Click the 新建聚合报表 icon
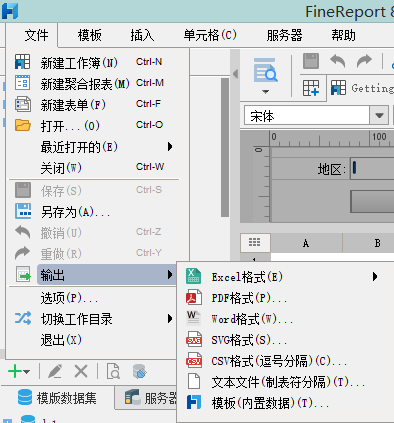394x423 pixels. click(22, 83)
